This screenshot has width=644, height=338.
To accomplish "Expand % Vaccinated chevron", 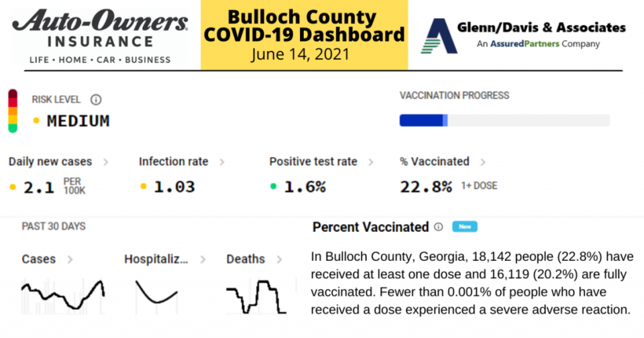I will pos(483,162).
